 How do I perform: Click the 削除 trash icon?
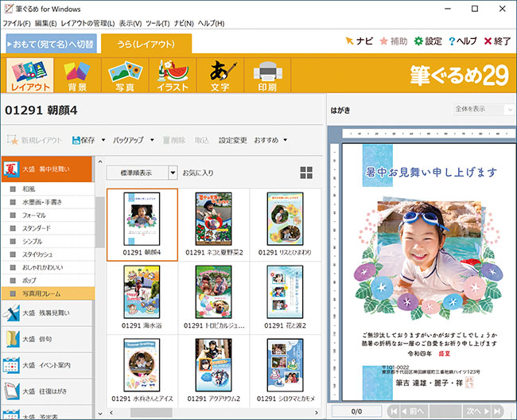[x=166, y=140]
